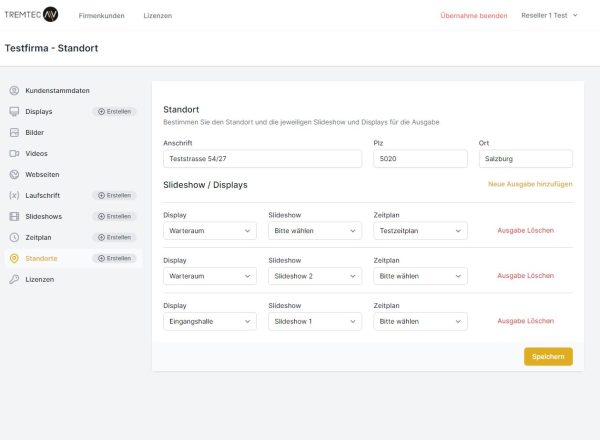Click the Displays monitor icon in sidebar

[x=14, y=112]
